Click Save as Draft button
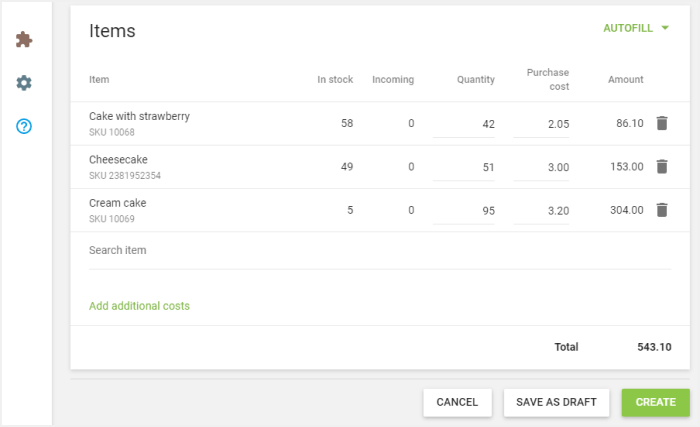The height and width of the screenshot is (427, 700). tap(556, 402)
